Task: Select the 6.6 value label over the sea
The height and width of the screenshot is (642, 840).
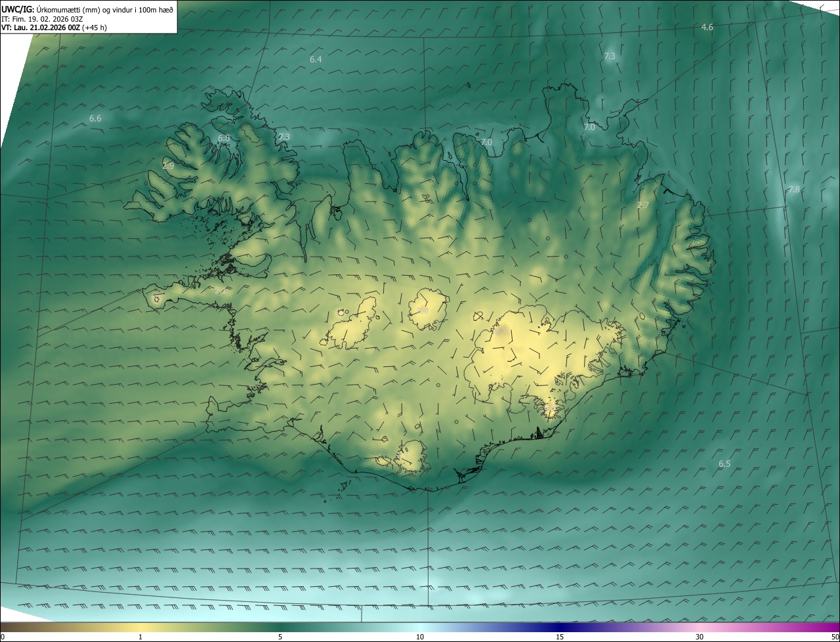Action: (95, 118)
